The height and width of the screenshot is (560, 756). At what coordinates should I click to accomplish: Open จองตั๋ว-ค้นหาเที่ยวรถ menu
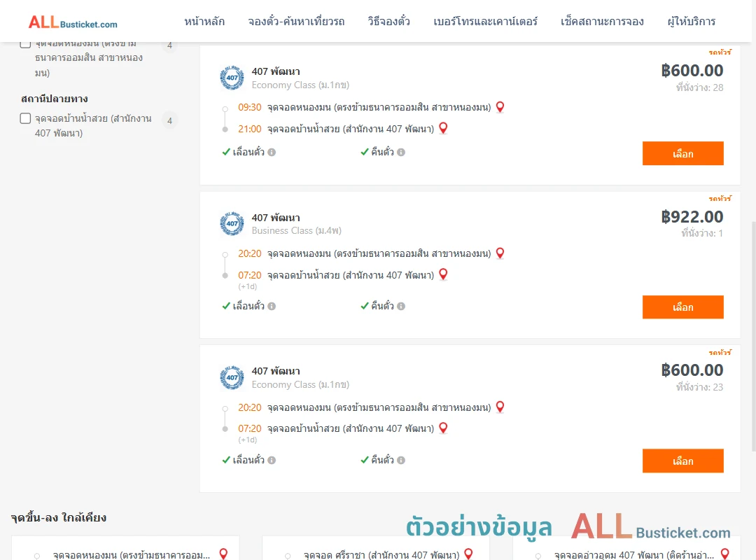point(296,22)
